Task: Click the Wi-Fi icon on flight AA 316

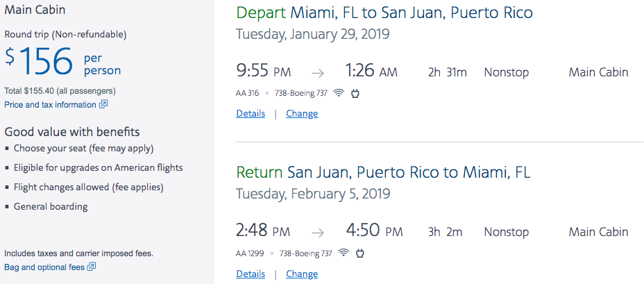Action: tap(339, 93)
